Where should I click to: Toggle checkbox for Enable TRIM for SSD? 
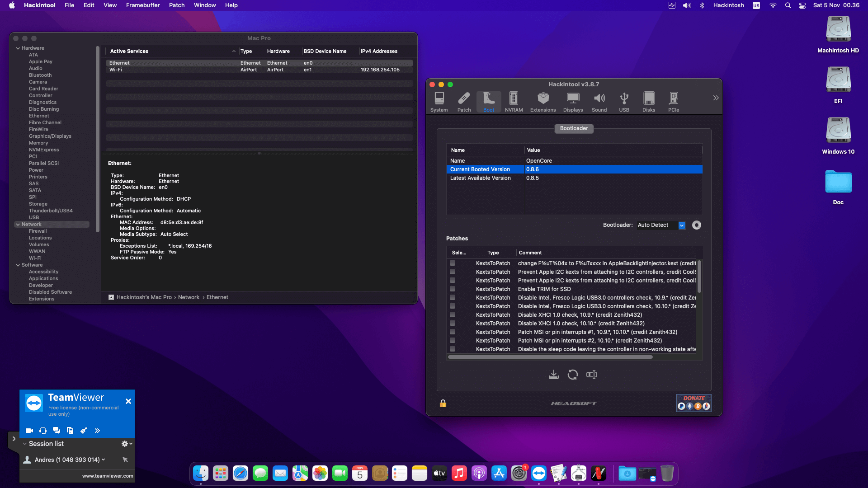click(x=453, y=289)
